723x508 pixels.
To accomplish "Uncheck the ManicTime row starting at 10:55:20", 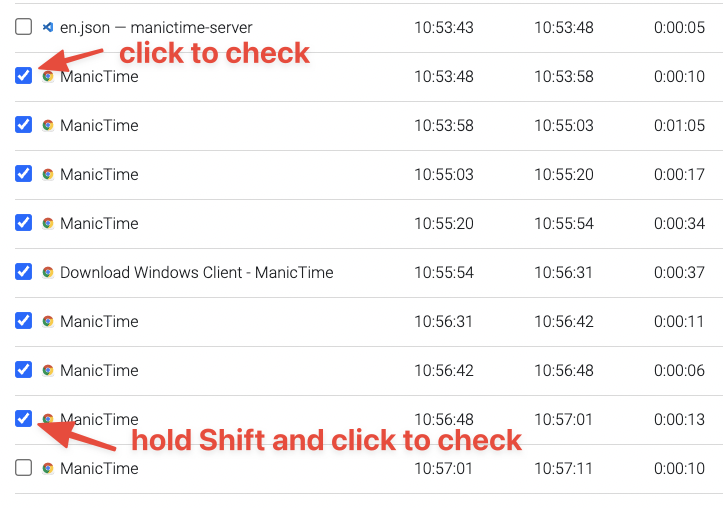I will point(24,223).
